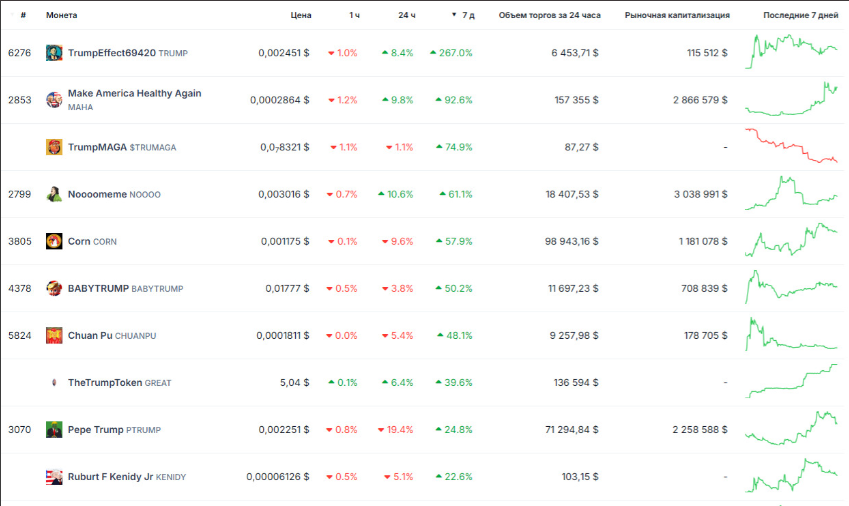View the TrumpEffect69420 7-day sparkline chart

point(791,52)
